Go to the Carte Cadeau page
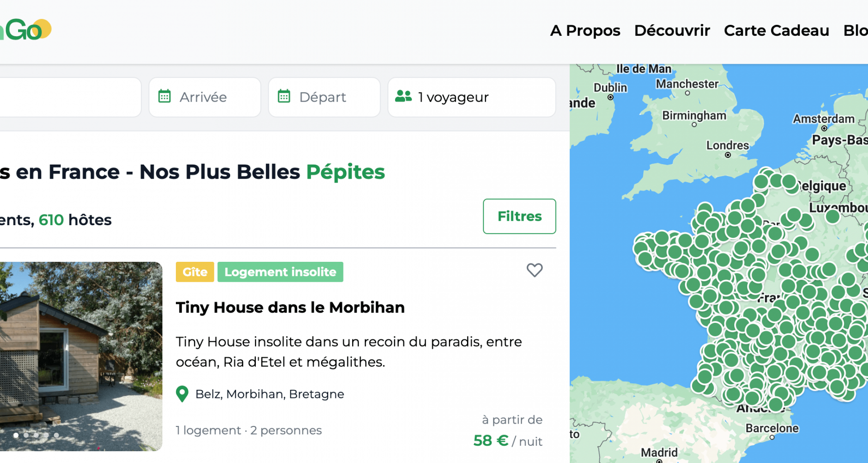Image resolution: width=868 pixels, height=463 pixels. point(776,31)
